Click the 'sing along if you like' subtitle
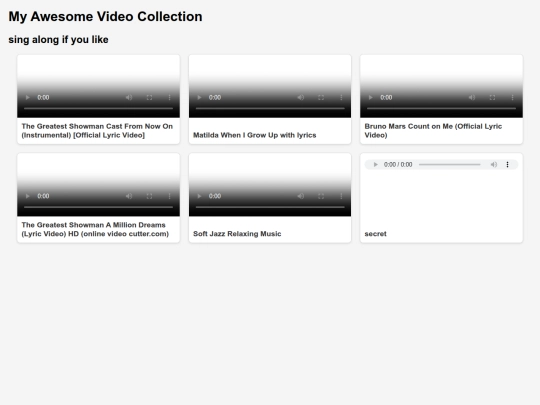This screenshot has width=540, height=405. (x=58, y=40)
